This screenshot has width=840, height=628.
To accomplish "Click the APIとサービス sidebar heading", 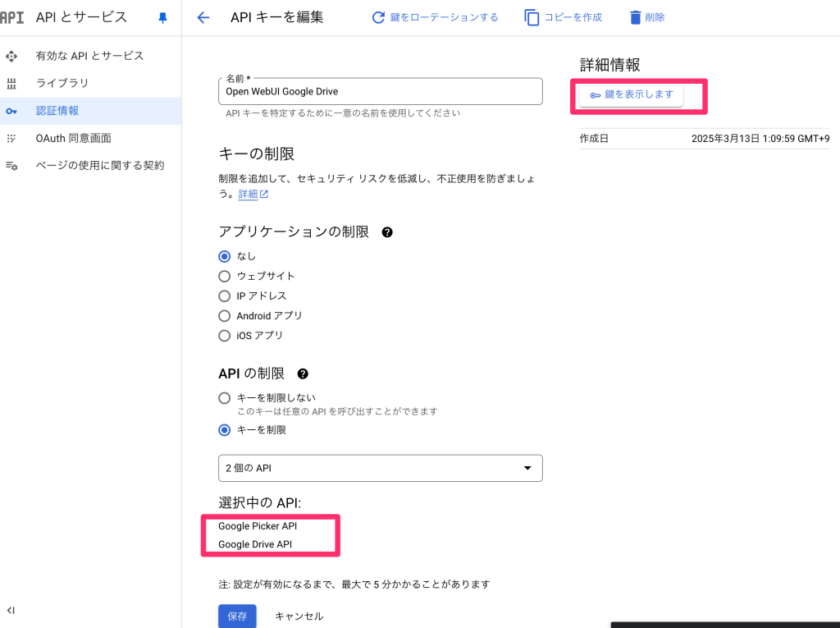I will pos(81,18).
